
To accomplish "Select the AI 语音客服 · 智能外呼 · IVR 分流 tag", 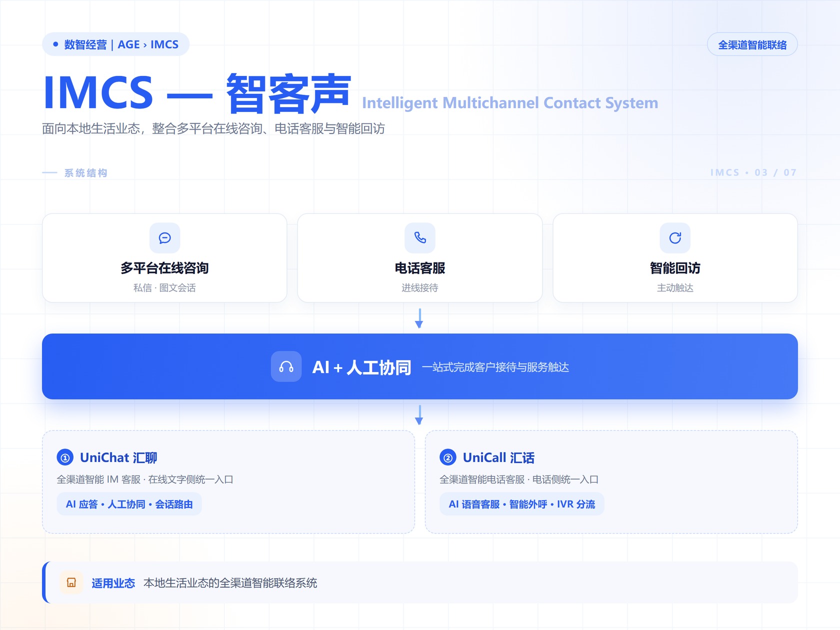I will (x=522, y=504).
